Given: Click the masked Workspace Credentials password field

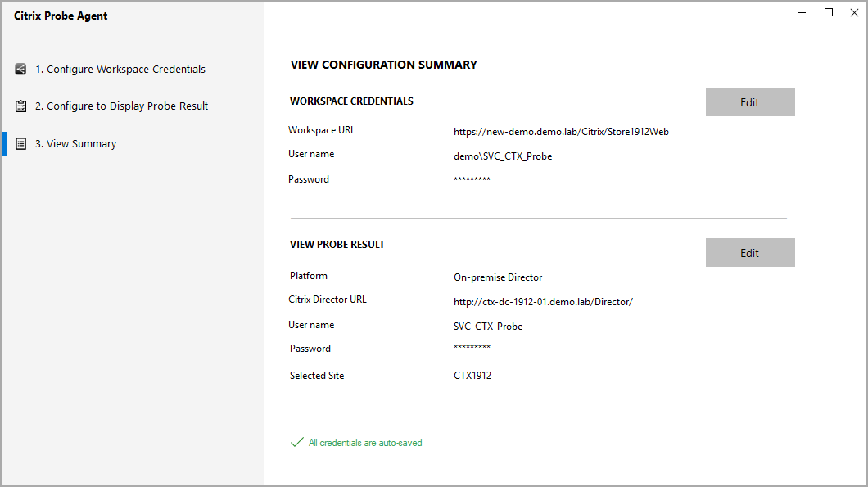Looking at the screenshot, I should [472, 178].
